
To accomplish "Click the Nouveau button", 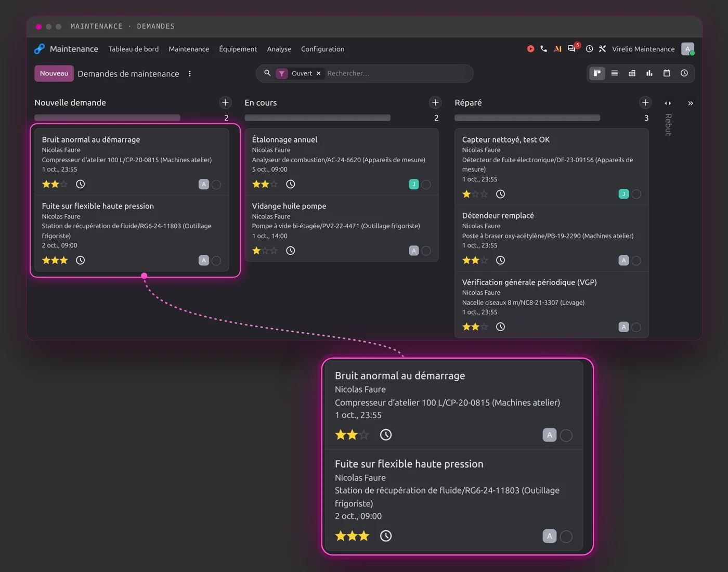I will [x=54, y=73].
